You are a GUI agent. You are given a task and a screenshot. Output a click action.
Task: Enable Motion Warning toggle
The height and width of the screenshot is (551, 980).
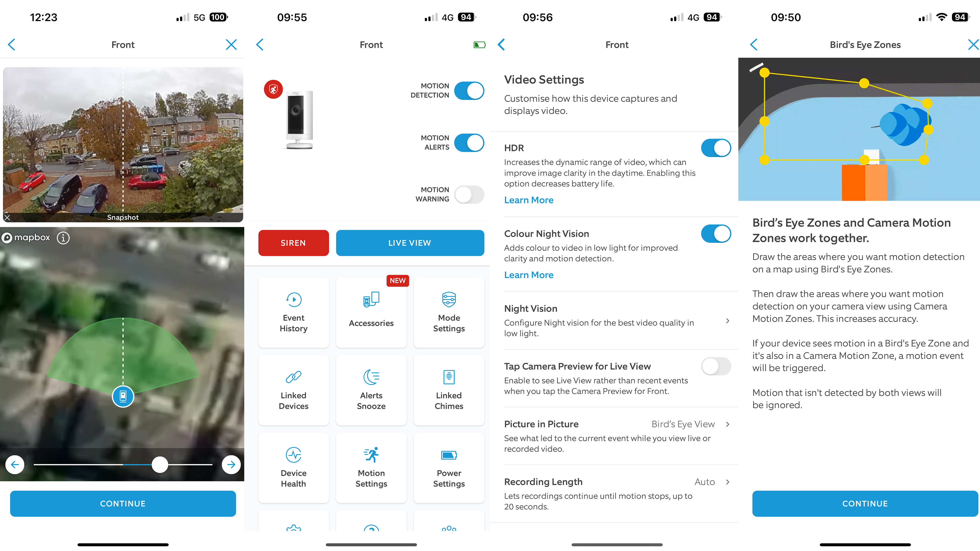coord(469,194)
